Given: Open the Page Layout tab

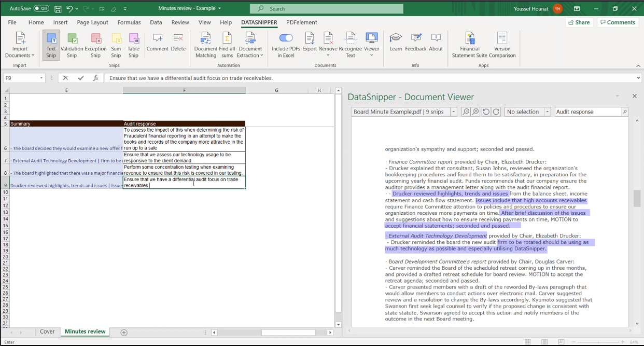Looking at the screenshot, I should click(92, 22).
